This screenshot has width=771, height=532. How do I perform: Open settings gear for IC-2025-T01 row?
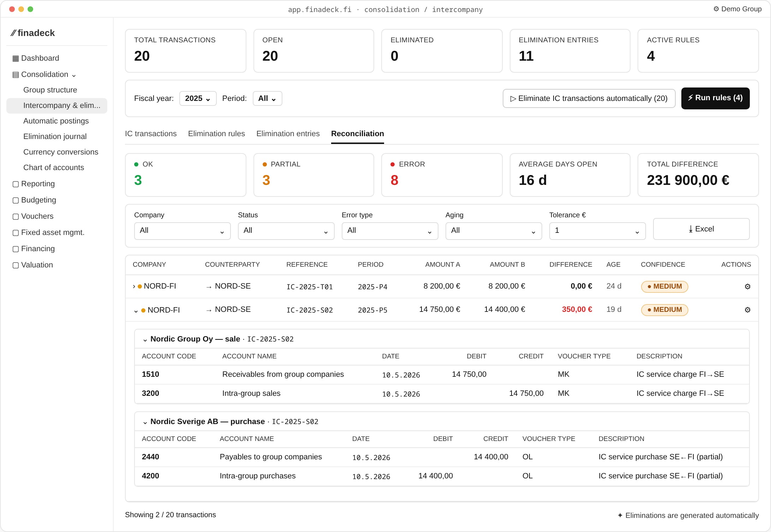click(747, 286)
